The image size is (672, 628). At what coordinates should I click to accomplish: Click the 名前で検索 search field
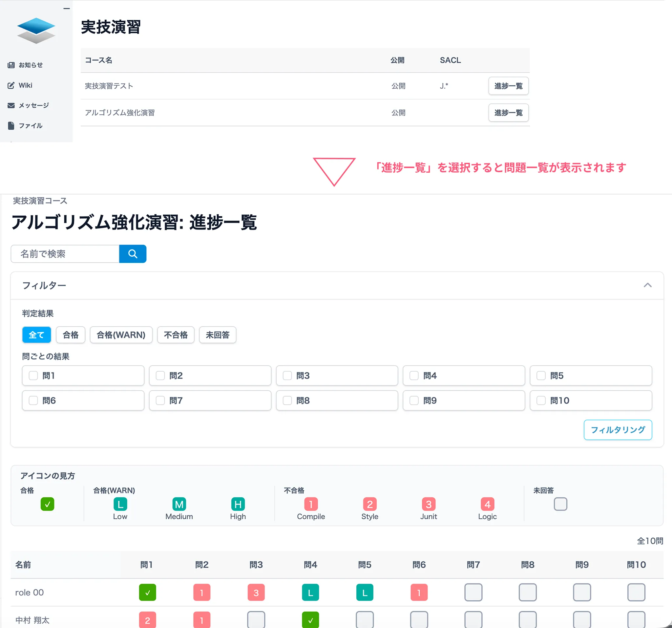tap(65, 254)
